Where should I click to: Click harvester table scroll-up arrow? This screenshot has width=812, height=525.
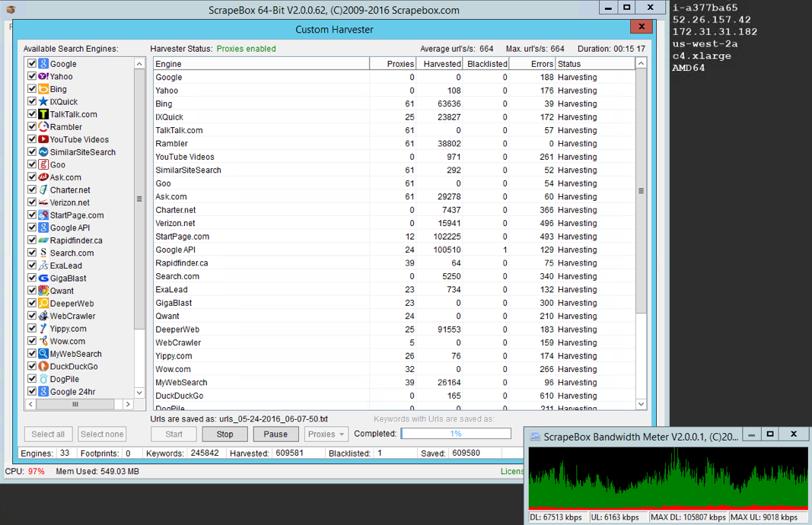(641, 63)
